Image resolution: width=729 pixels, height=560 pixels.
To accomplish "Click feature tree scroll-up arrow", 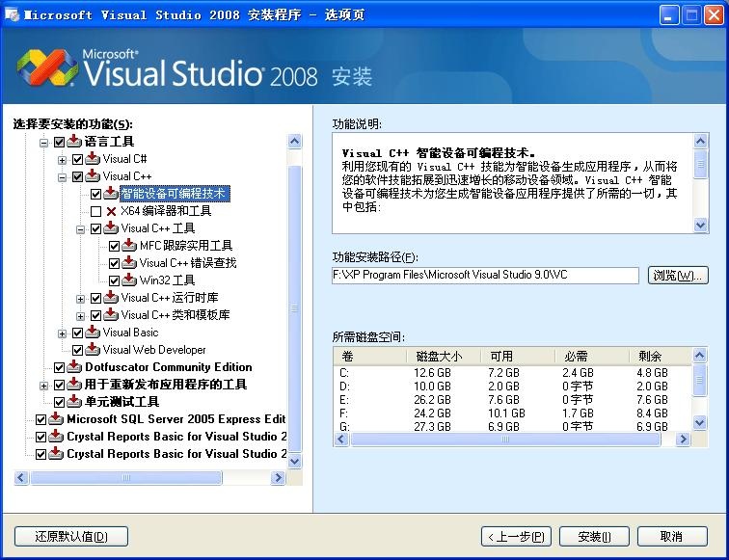I will click(295, 142).
